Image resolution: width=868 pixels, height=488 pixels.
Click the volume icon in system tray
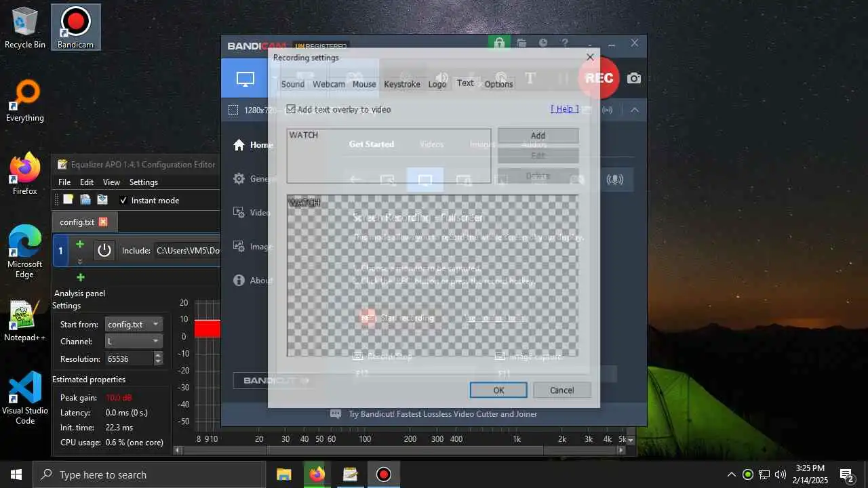(x=781, y=474)
